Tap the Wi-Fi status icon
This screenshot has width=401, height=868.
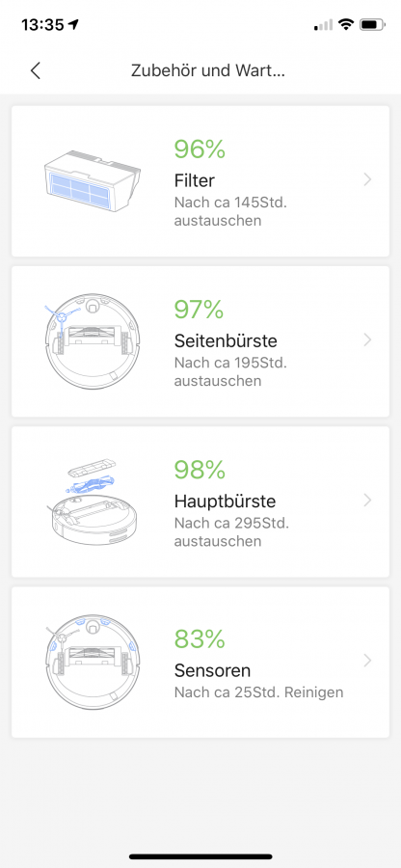pyautogui.click(x=346, y=25)
